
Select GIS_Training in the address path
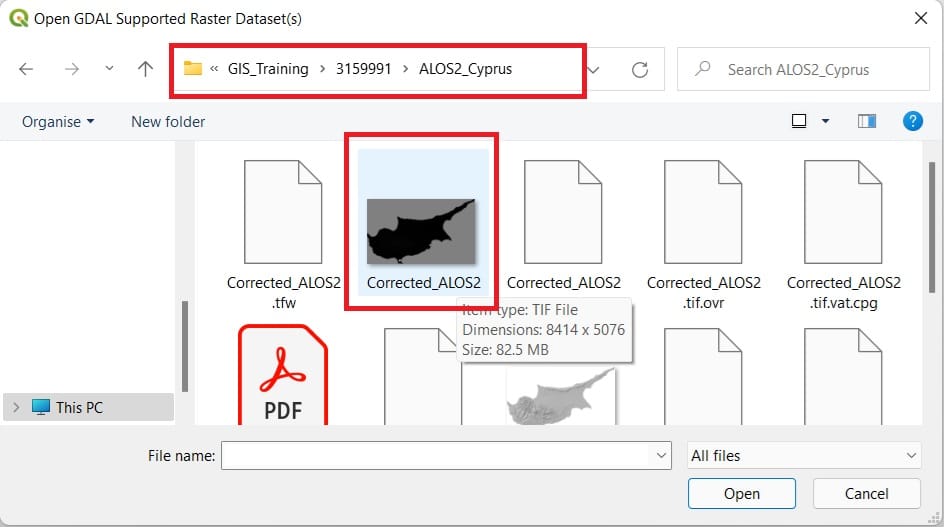[268, 69]
